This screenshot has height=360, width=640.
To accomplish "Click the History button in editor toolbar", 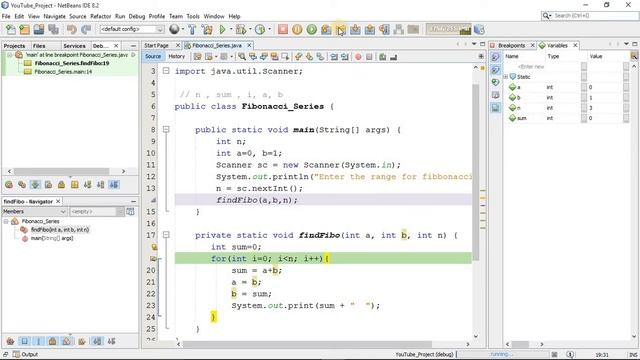I will 177,56.
